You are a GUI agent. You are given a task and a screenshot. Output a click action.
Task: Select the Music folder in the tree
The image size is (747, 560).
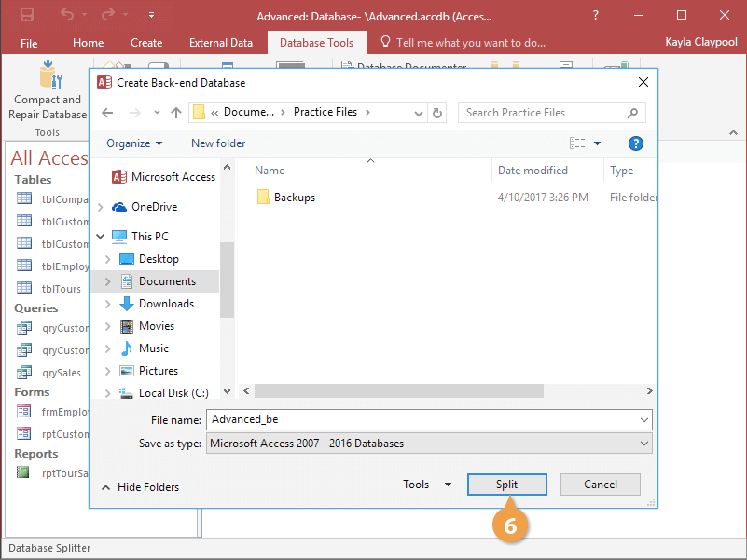[x=145, y=348]
